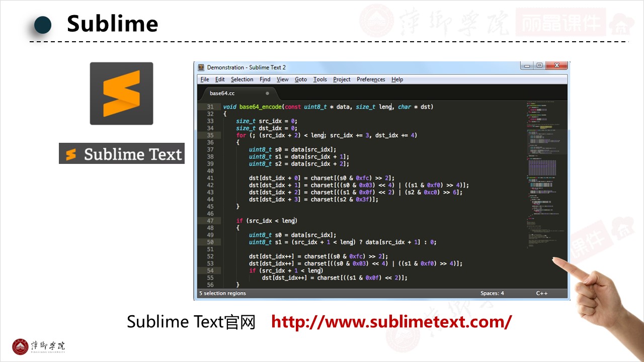This screenshot has height=362, width=644.
Task: Open the Help menu
Action: point(397,79)
